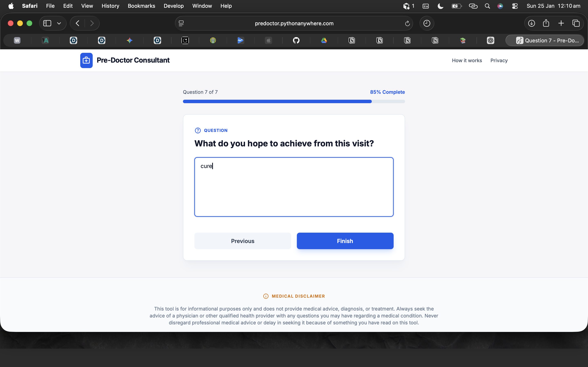Click the Safari reload page icon

coord(407,23)
